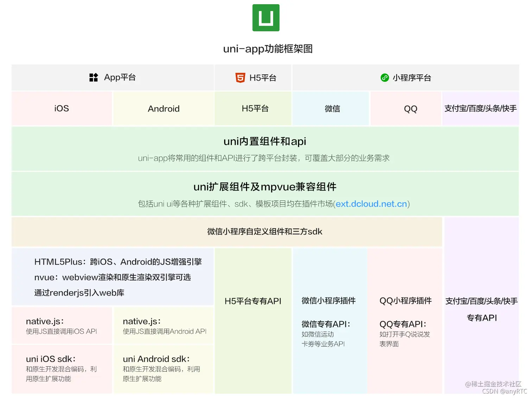
Task: Click the QQ专有API heading
Action: [x=403, y=324]
